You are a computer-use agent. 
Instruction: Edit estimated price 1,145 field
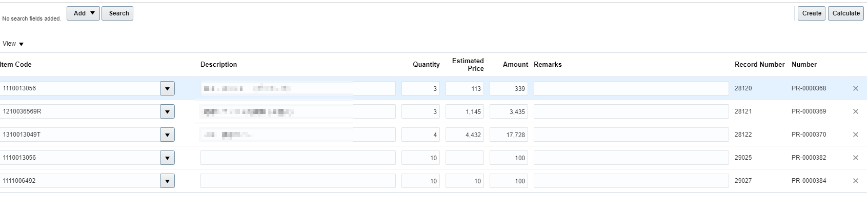pyautogui.click(x=465, y=111)
